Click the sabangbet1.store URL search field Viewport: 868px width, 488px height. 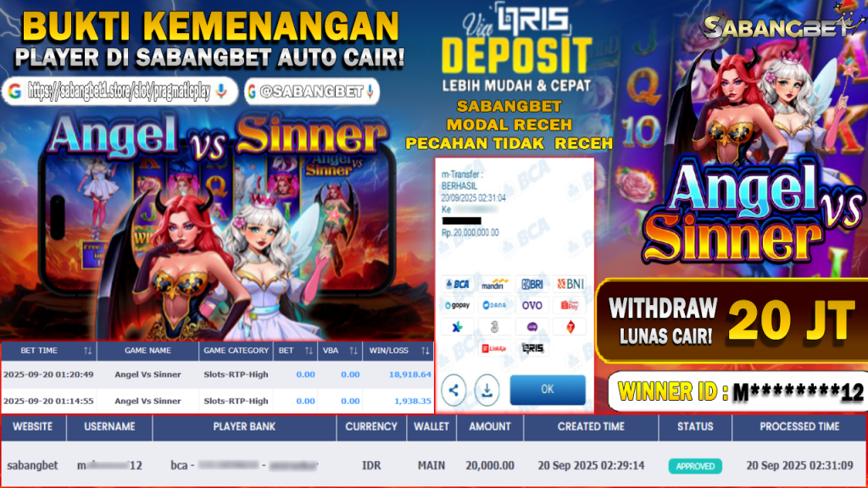(120, 91)
